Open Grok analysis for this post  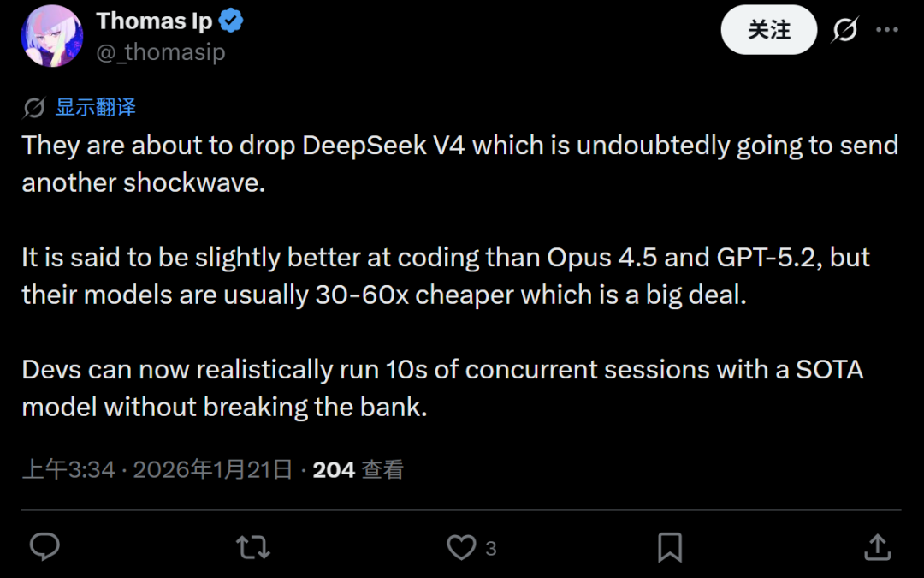(x=844, y=29)
